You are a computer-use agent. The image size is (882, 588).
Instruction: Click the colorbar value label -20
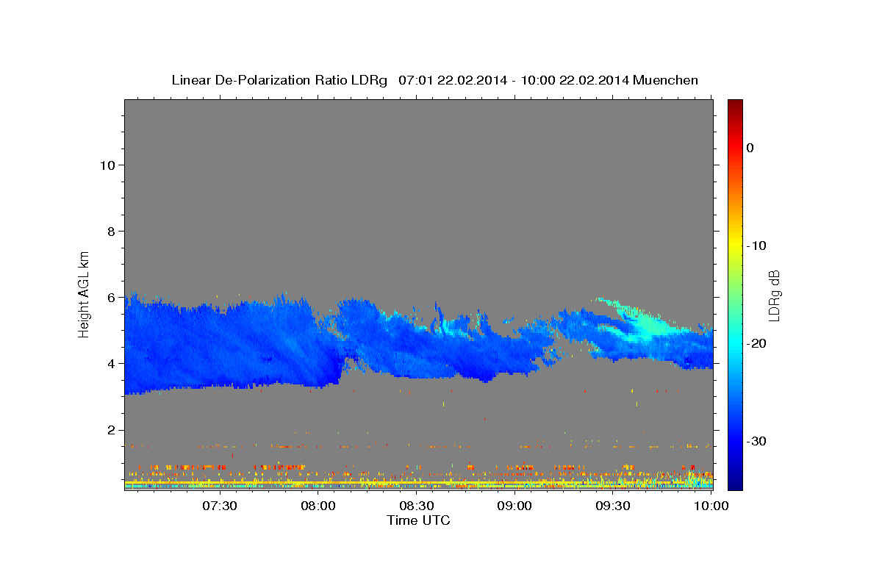(757, 343)
